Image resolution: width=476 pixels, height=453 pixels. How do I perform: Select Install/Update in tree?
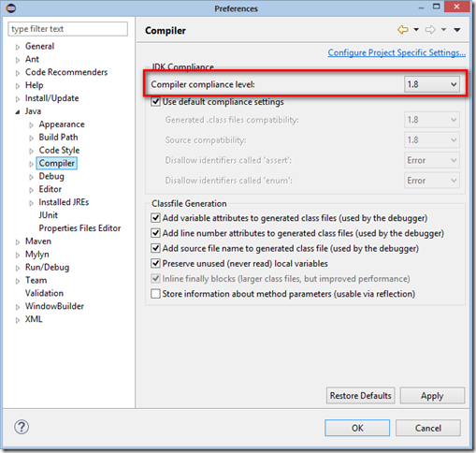click(51, 98)
